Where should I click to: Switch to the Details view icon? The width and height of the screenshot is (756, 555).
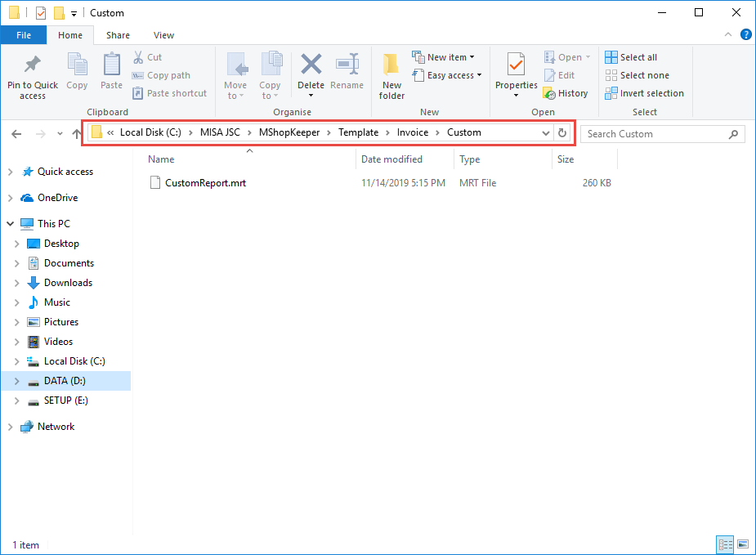click(x=725, y=545)
